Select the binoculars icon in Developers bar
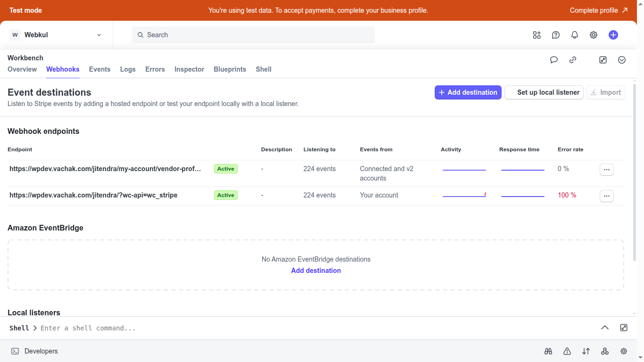Viewport: 644px width, 362px height. pyautogui.click(x=548, y=351)
